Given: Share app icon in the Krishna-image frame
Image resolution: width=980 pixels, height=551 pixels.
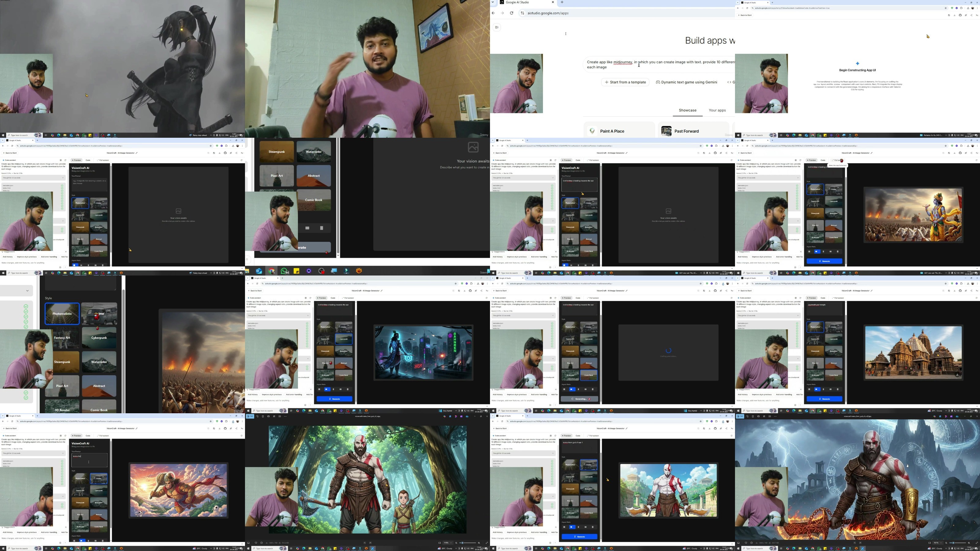Looking at the screenshot, I should point(971,153).
